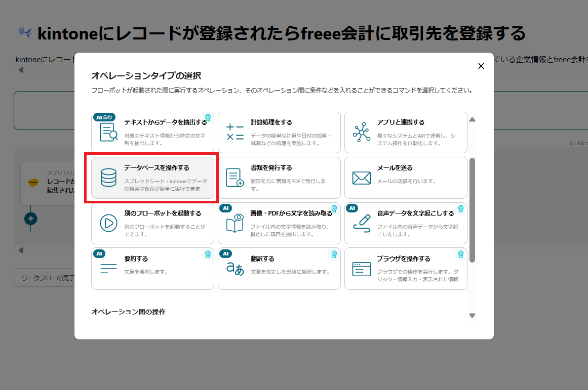The image size is (588, 390).
Task: Click AI badge on 音声データ card
Action: (352, 208)
